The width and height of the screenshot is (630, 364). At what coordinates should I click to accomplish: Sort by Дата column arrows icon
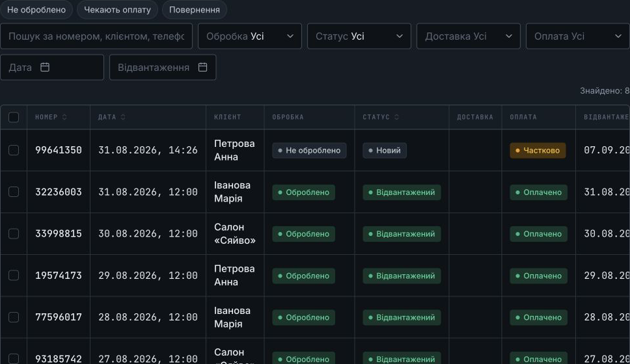[x=123, y=117]
